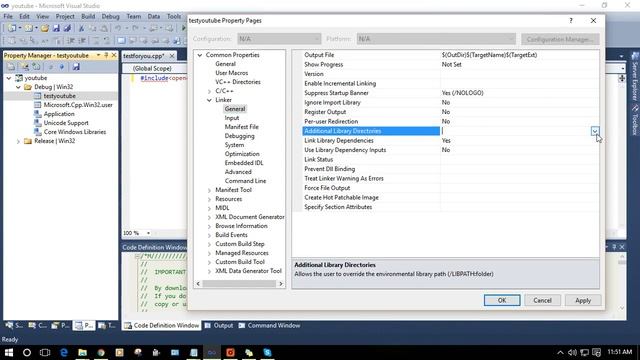Open File Explorer from taskbar
This screenshot has width=640, height=360.
pos(82,352)
